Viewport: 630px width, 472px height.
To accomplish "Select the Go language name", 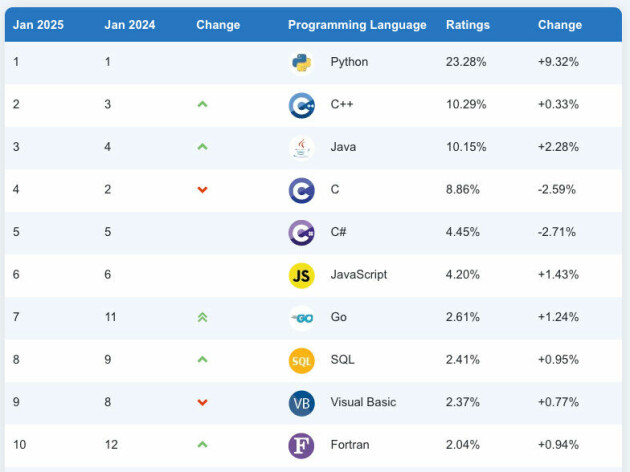I will pos(339,317).
